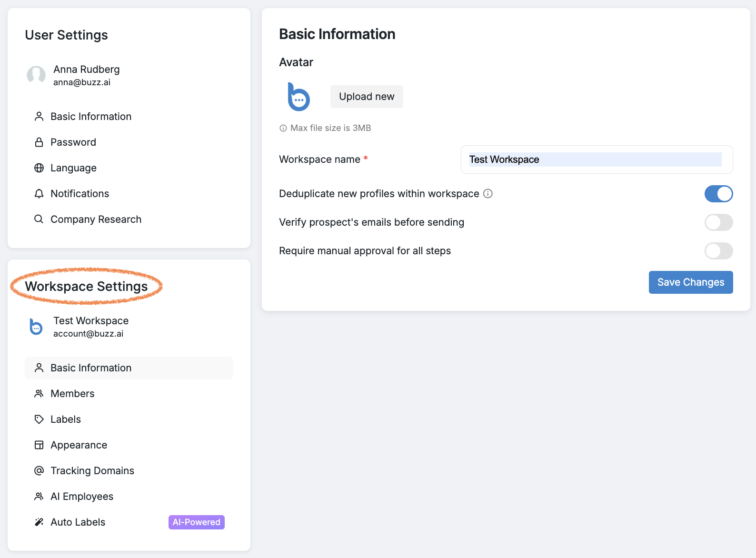Click the info icon next to Deduplicate setting

488,194
